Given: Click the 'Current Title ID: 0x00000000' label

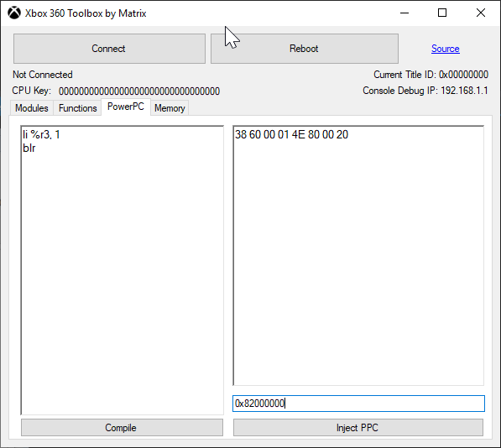Looking at the screenshot, I should point(431,75).
